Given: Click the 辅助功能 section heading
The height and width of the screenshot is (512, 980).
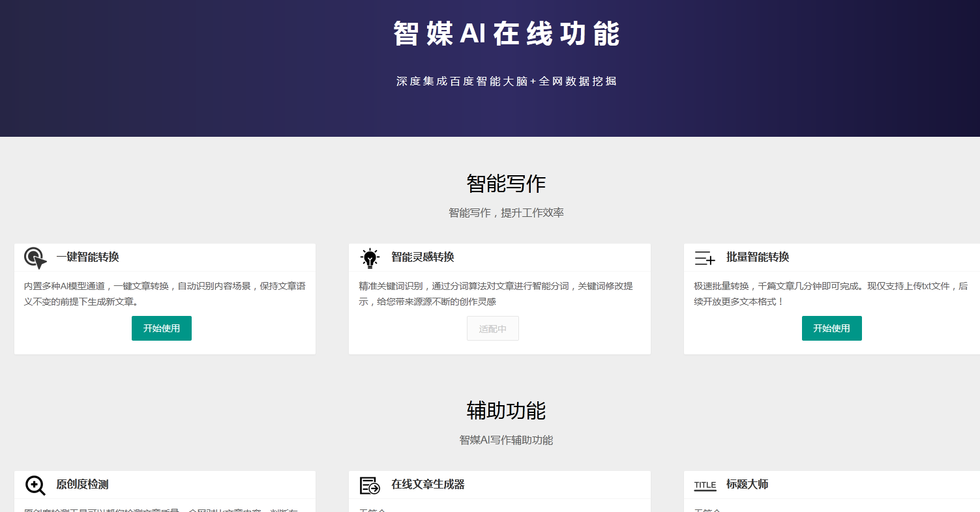Looking at the screenshot, I should click(506, 411).
